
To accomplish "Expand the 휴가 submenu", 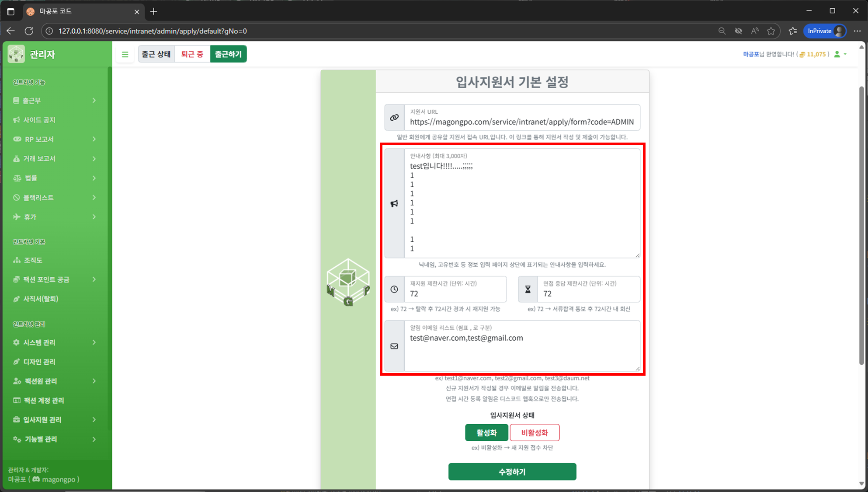I will [x=94, y=217].
